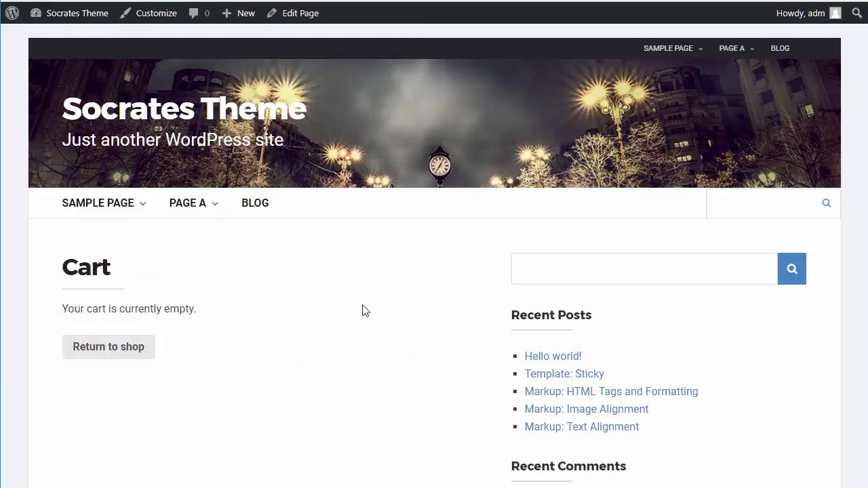Open Markup: HTML Tags and Formatting link

pos(611,391)
